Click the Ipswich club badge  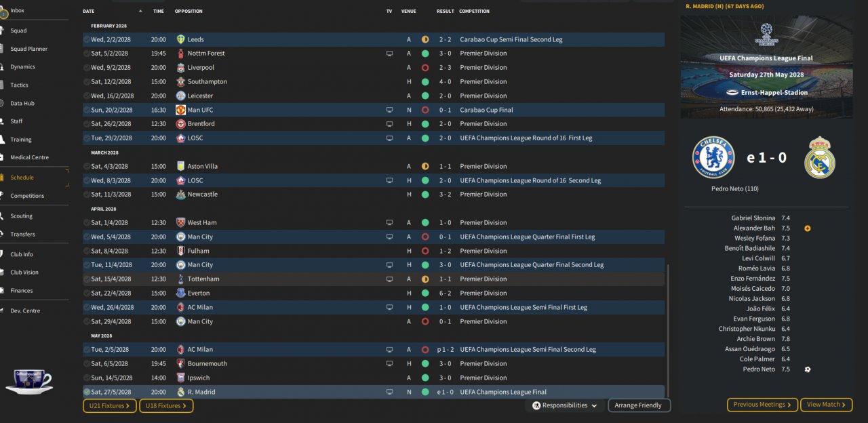180,378
